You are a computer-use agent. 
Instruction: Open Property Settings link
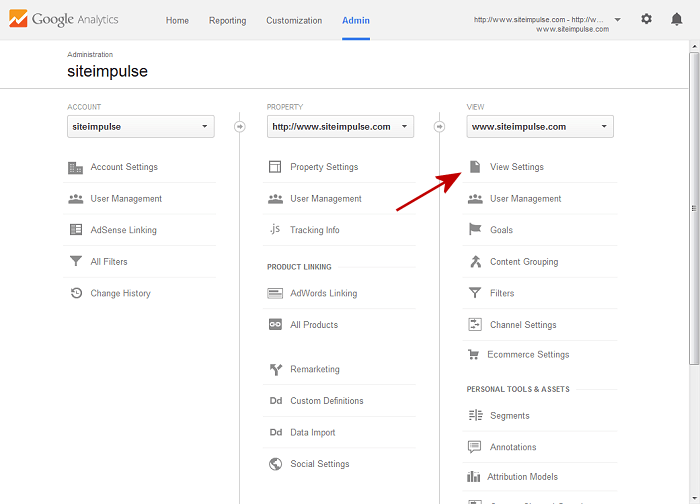324,167
